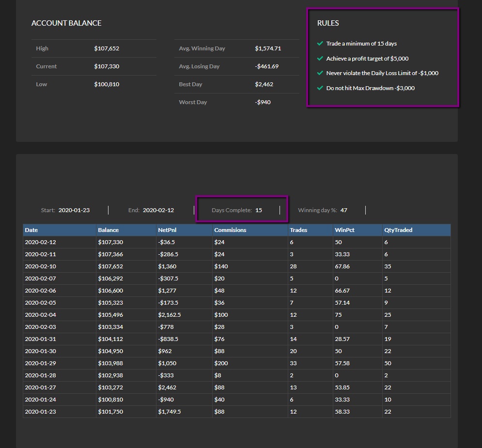482x448 pixels.
Task: Click the checkmark beside Achieve a profit target
Action: pos(320,59)
